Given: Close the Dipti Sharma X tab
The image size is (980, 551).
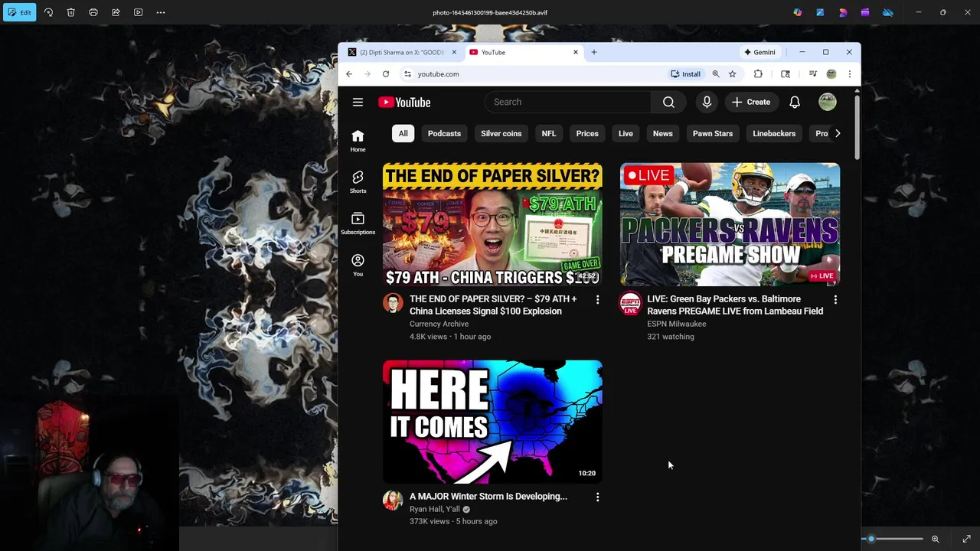Looking at the screenshot, I should coord(454,52).
